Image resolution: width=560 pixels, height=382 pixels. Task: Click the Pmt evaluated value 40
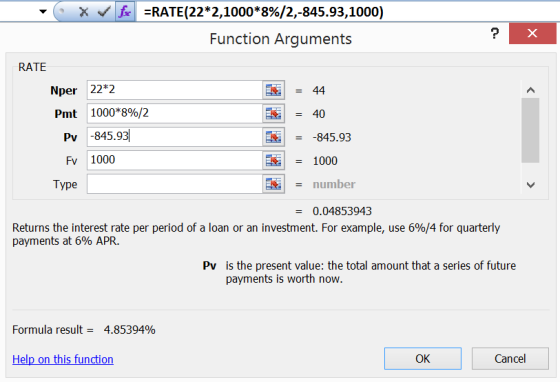pyautogui.click(x=319, y=114)
